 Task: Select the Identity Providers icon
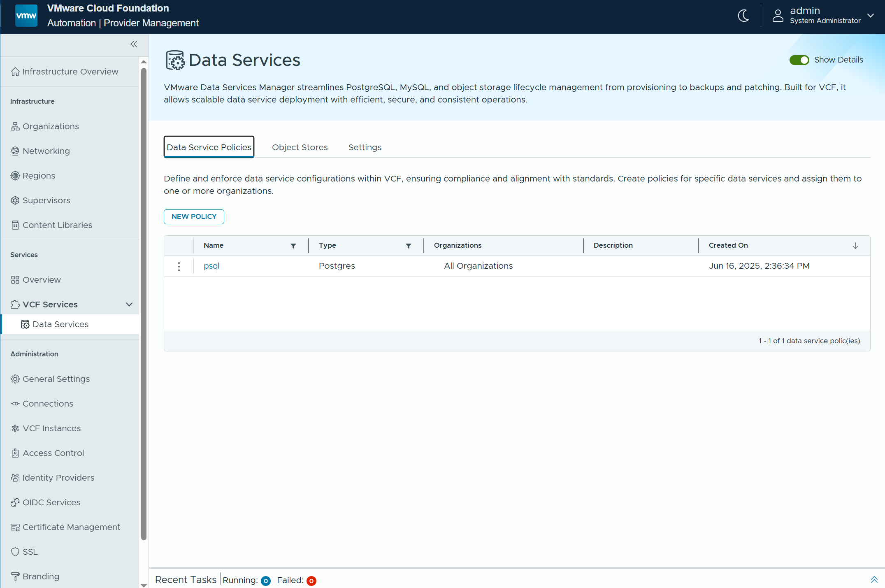(15, 478)
